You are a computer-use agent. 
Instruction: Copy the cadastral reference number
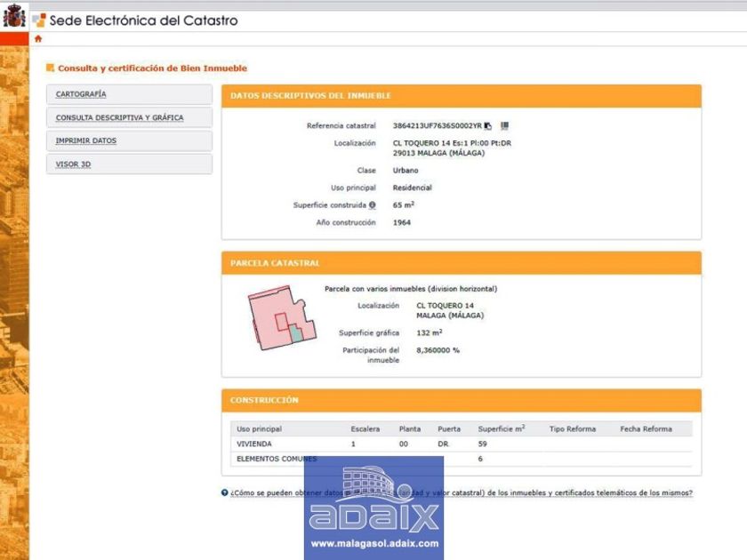[x=488, y=126]
